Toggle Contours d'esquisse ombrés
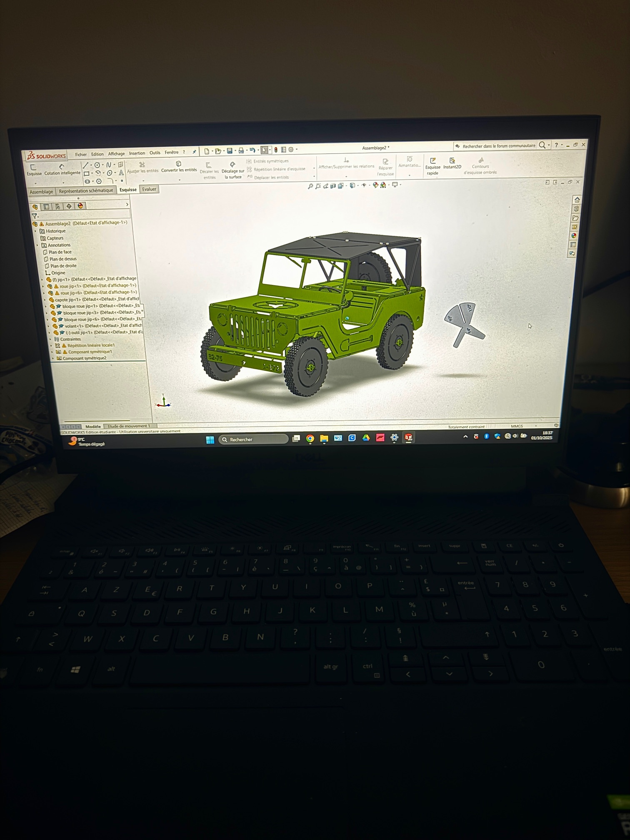The image size is (630, 840). coord(480,165)
